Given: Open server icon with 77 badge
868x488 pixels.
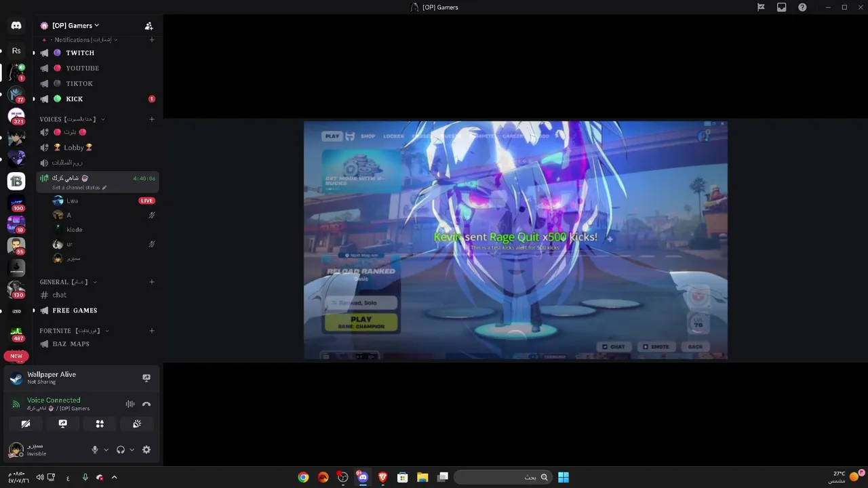Looking at the screenshot, I should click(16, 94).
